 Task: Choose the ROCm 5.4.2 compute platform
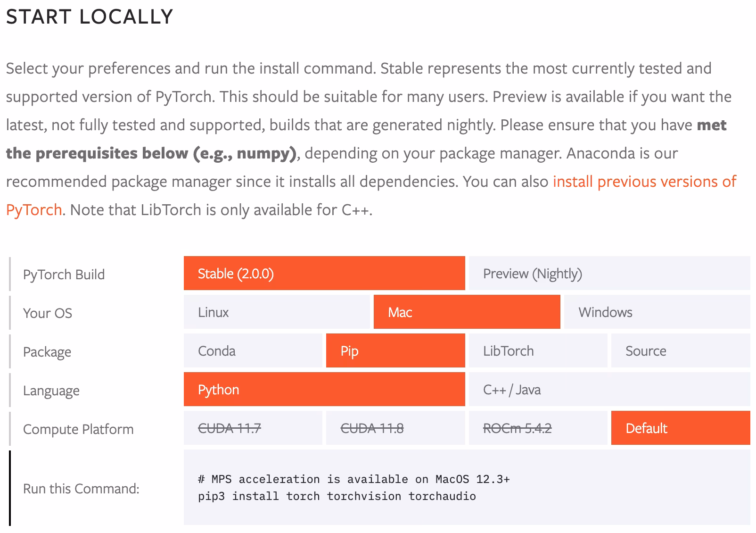point(537,428)
